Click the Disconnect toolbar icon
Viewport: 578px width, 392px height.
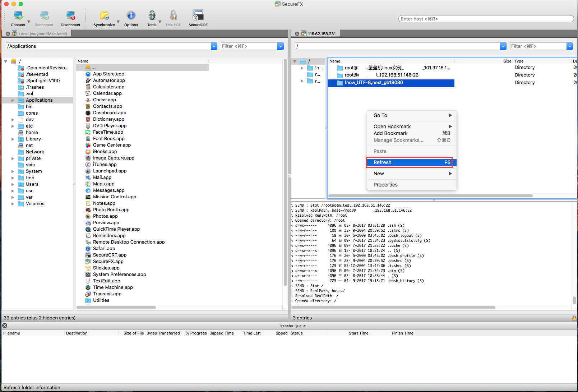(70, 16)
